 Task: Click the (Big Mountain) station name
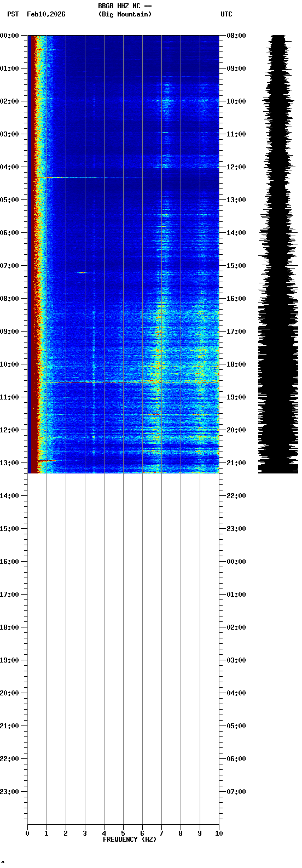click(x=125, y=14)
